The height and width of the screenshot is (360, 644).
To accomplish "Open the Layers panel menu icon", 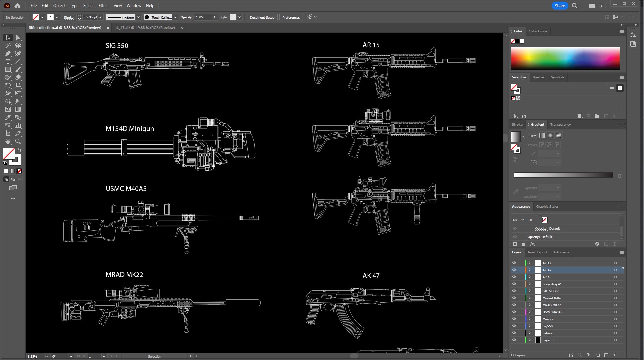I will pos(622,252).
